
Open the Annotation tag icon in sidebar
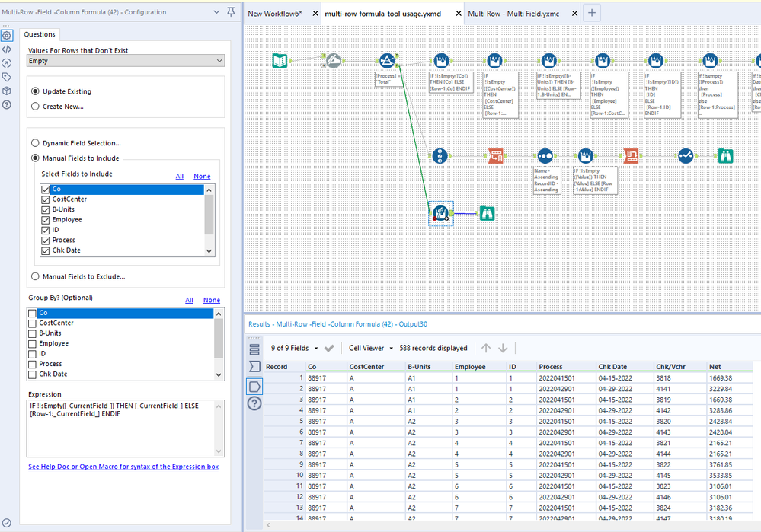(x=7, y=77)
